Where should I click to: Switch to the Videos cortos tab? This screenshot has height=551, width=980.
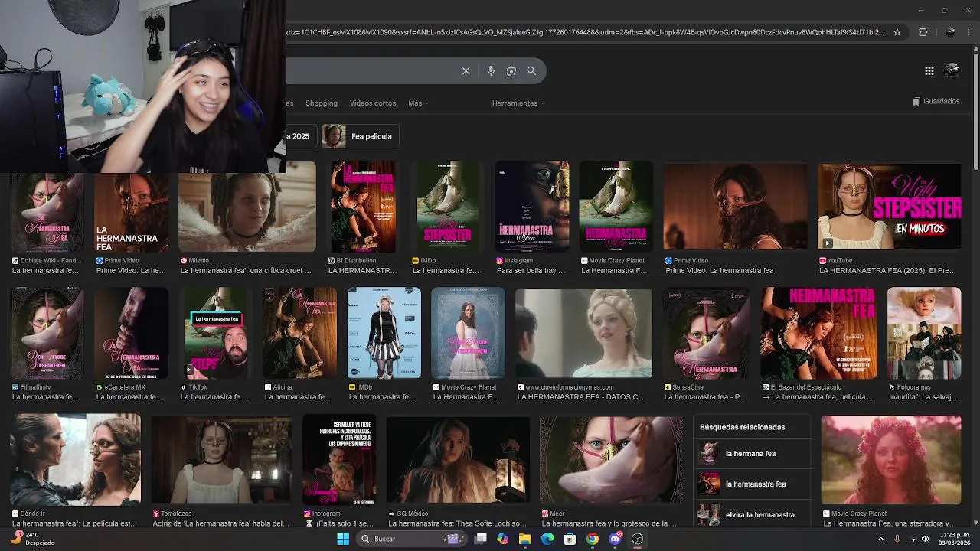coord(373,103)
